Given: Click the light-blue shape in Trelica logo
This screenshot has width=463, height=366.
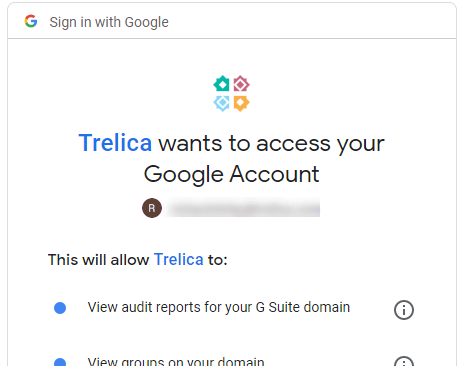Looking at the screenshot, I should click(x=222, y=103).
